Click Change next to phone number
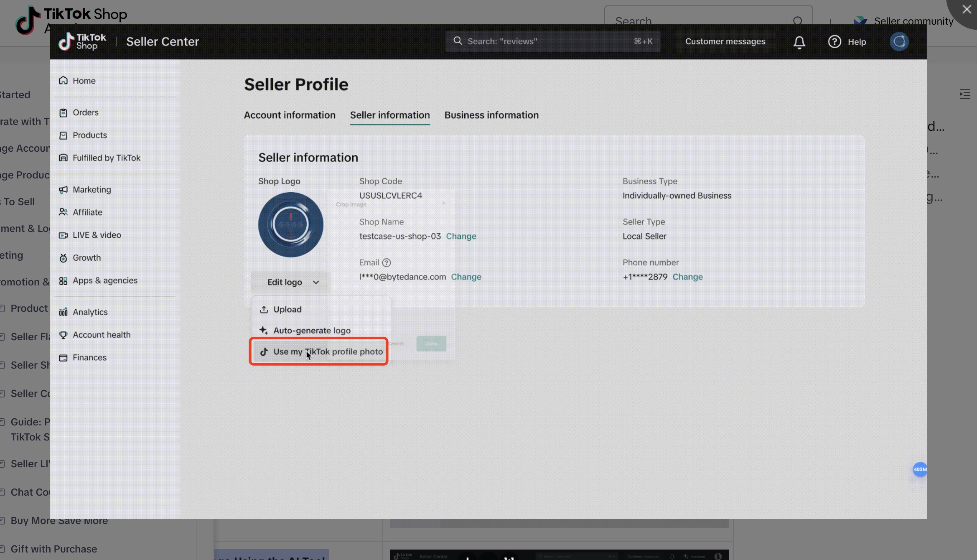Image resolution: width=977 pixels, height=560 pixels. 687,277
